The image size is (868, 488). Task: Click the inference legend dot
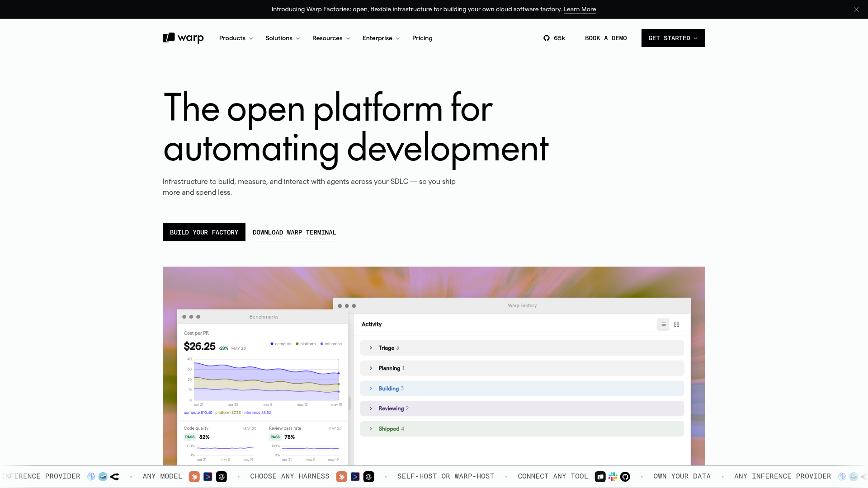coord(322,344)
